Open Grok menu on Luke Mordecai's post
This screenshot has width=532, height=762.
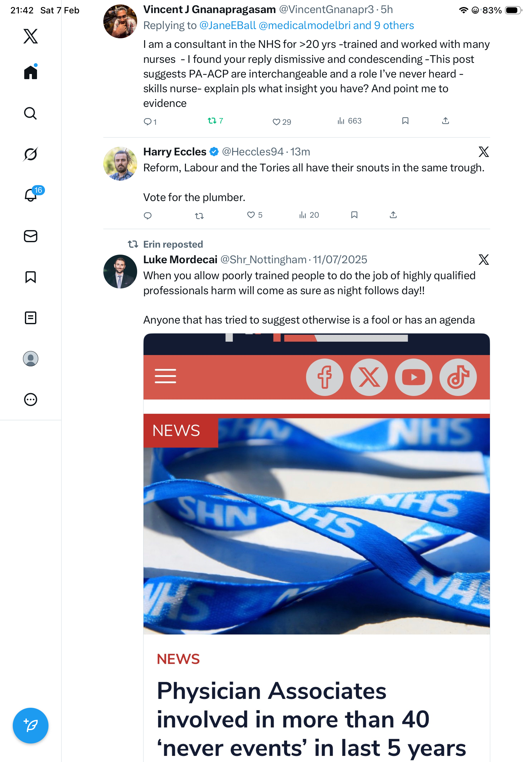(x=484, y=260)
